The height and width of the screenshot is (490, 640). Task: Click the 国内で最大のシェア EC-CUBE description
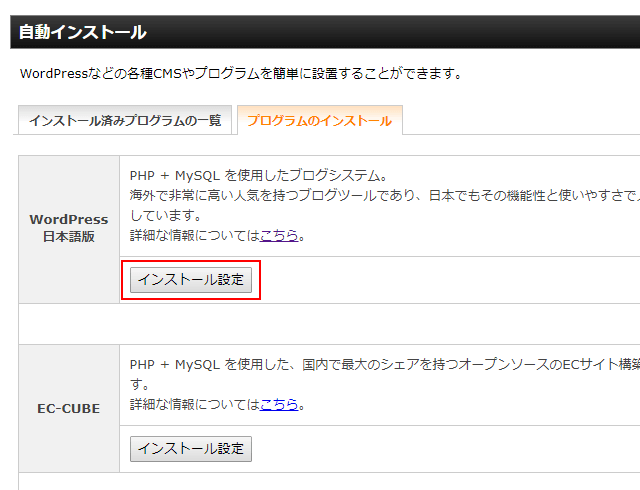click(x=384, y=364)
